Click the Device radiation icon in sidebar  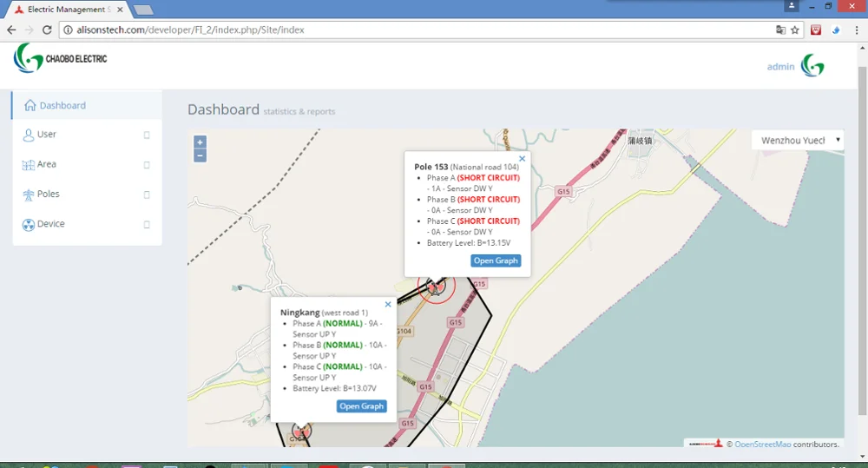[x=29, y=224]
